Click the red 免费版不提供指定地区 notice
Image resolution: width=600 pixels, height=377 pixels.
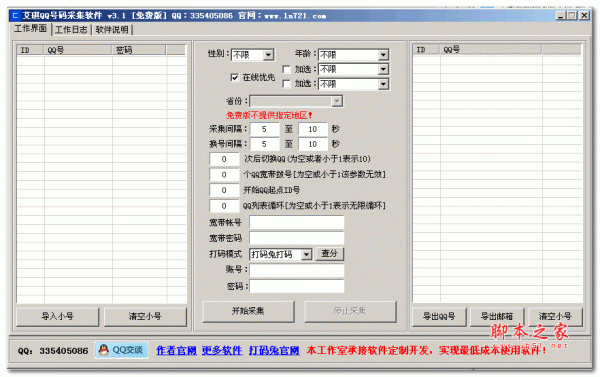tap(269, 115)
